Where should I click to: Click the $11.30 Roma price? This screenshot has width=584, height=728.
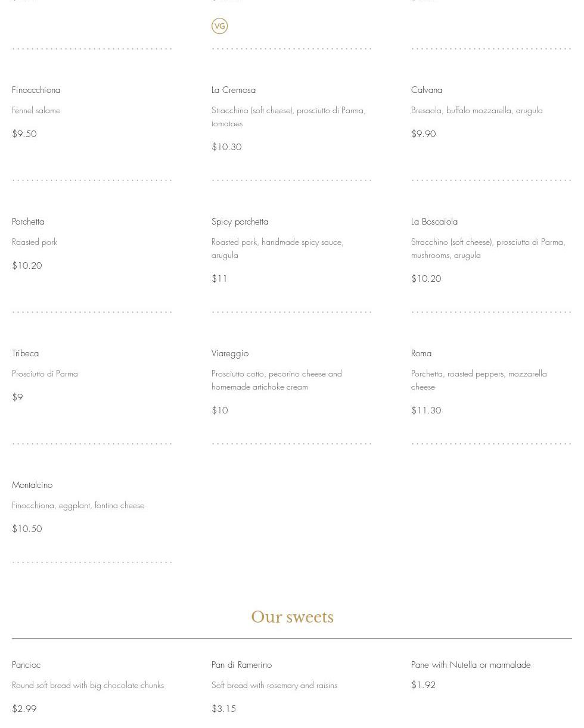[x=425, y=410]
